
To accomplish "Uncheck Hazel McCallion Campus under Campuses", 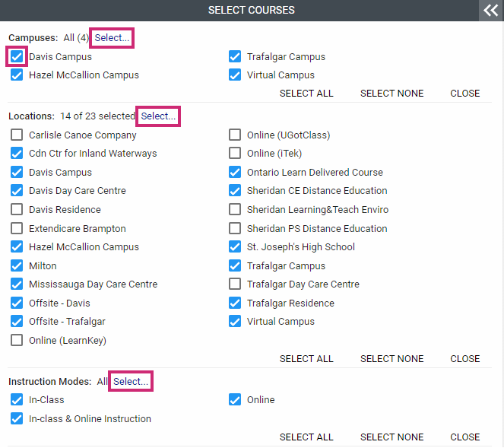I will pyautogui.click(x=17, y=75).
